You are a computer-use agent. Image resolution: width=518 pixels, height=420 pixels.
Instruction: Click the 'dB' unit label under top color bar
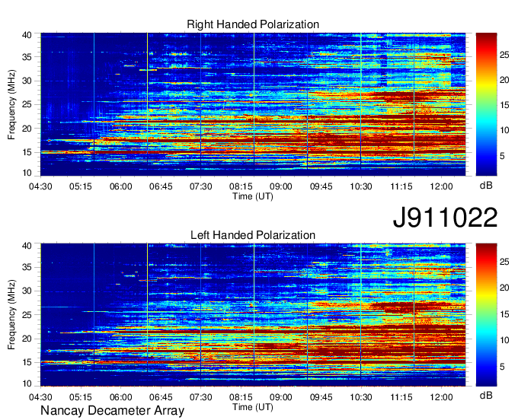[486, 186]
